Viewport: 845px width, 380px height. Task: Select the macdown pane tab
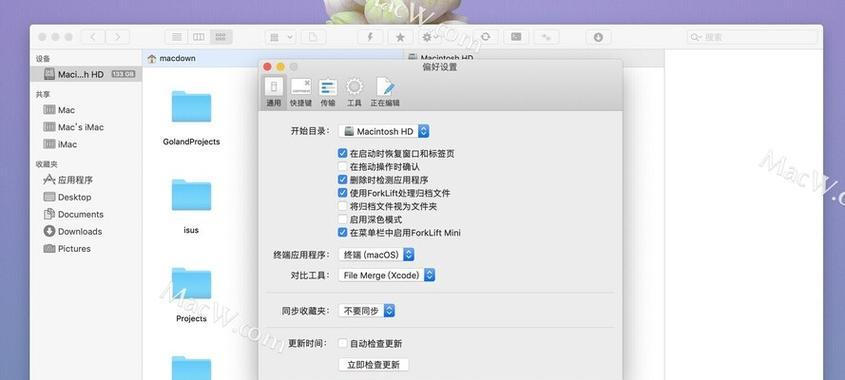point(273,58)
